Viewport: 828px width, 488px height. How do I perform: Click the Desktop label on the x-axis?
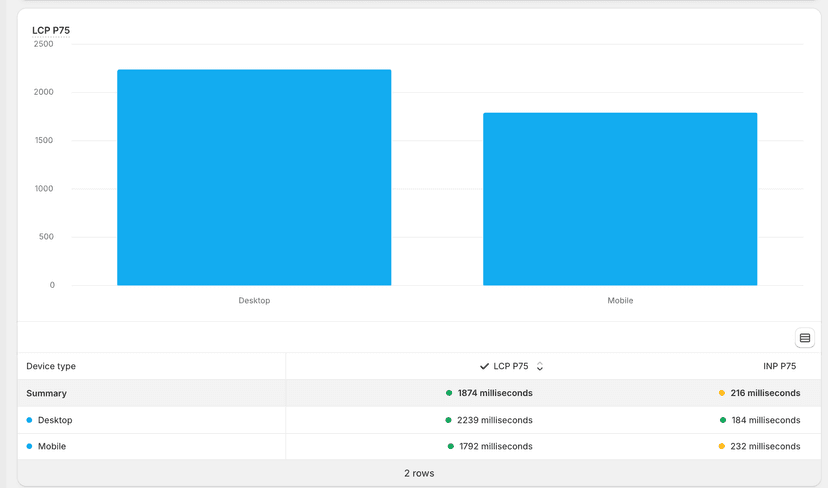tap(254, 301)
